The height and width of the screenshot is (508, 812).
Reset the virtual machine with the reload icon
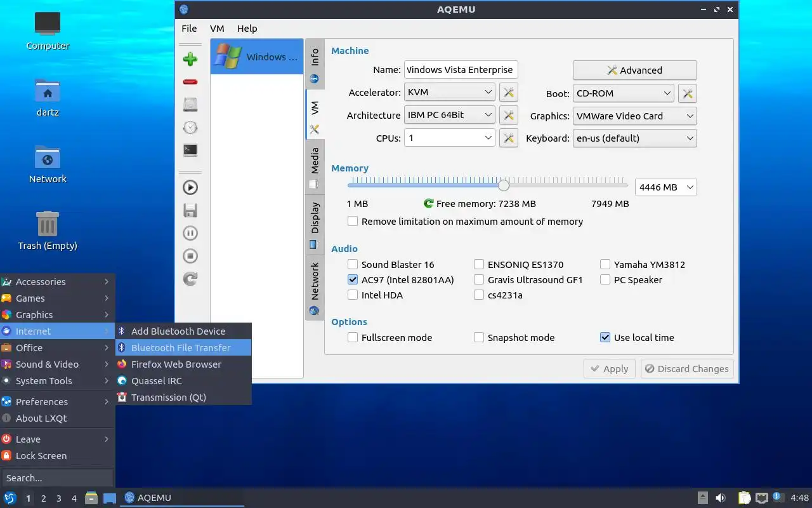point(190,279)
